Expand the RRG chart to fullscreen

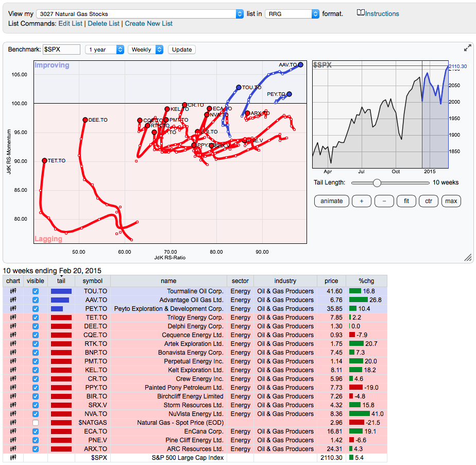468,48
